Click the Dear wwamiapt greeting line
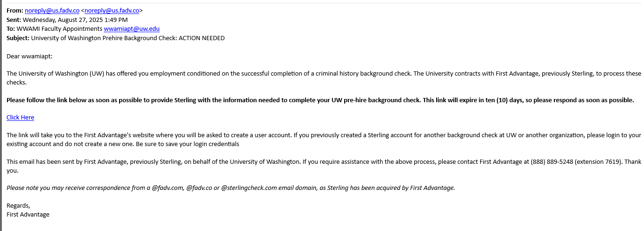This screenshot has height=231, width=644. coord(29,56)
